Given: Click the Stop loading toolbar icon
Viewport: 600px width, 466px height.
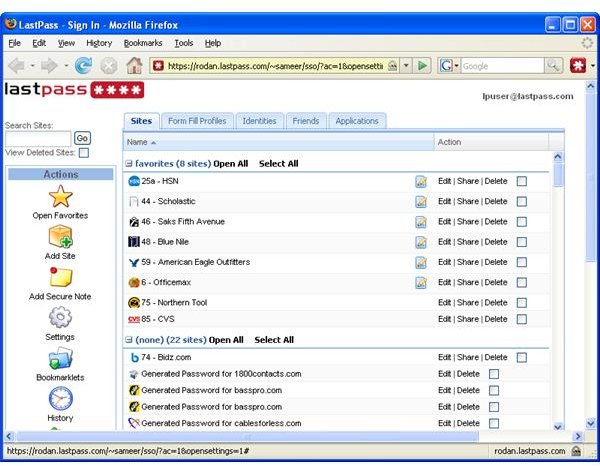Looking at the screenshot, I should 109,66.
